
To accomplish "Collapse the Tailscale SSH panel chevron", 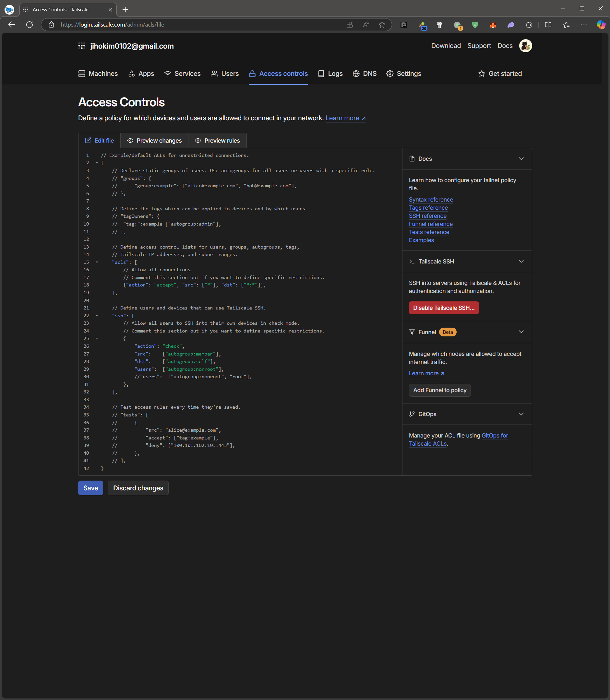I will click(521, 261).
